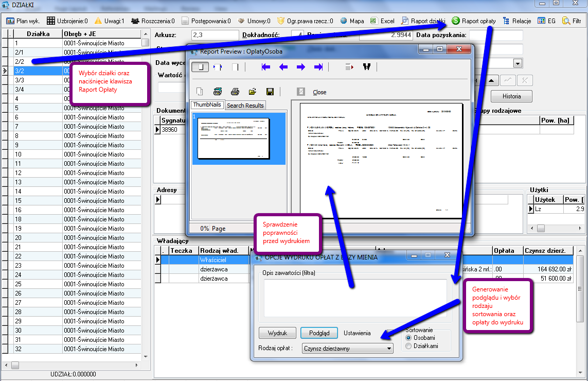Click Close in the Report Preview toolbar
Viewport: 588px width, 381px height.
point(319,92)
